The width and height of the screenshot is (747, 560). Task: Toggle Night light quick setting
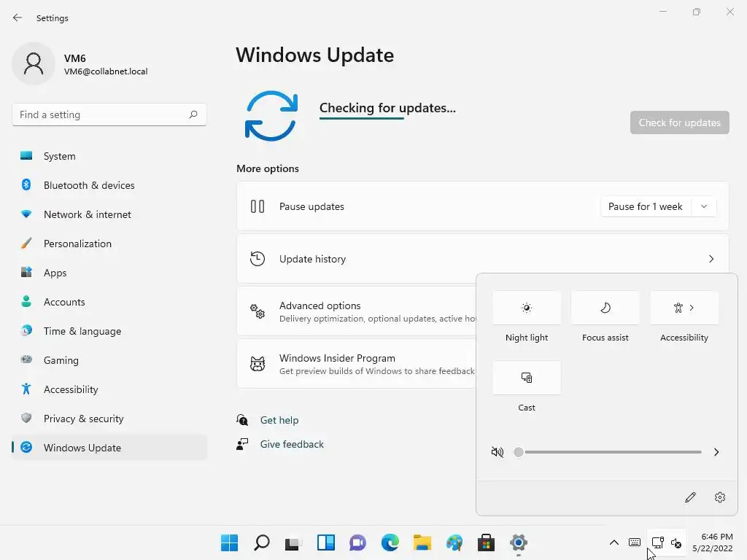click(x=527, y=308)
